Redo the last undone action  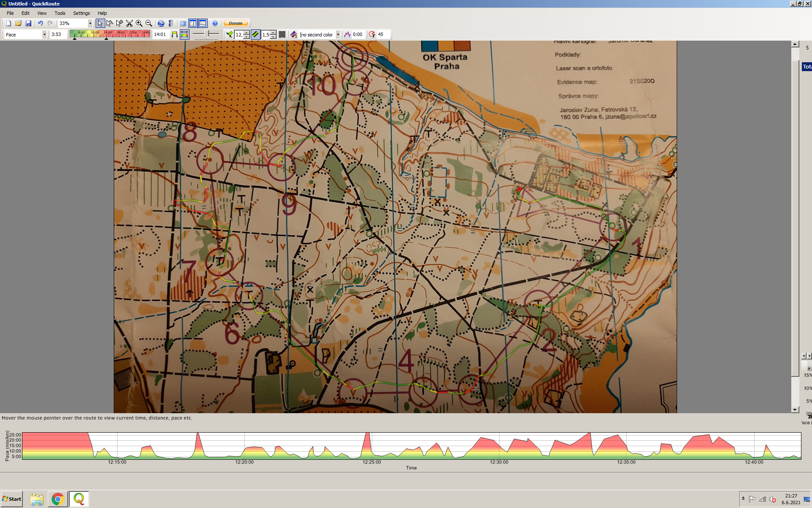pyautogui.click(x=50, y=23)
